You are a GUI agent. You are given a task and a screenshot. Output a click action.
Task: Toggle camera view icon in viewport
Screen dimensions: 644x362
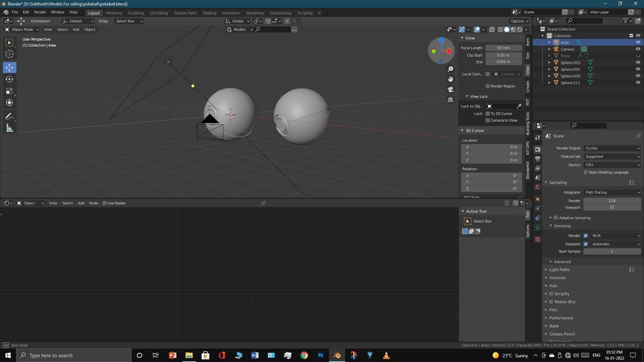[x=450, y=89]
